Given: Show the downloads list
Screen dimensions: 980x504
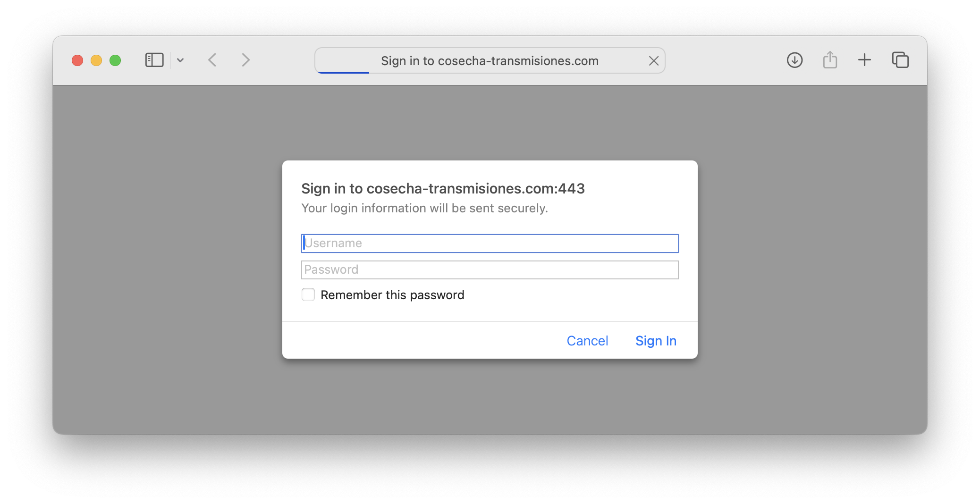Looking at the screenshot, I should coord(794,60).
